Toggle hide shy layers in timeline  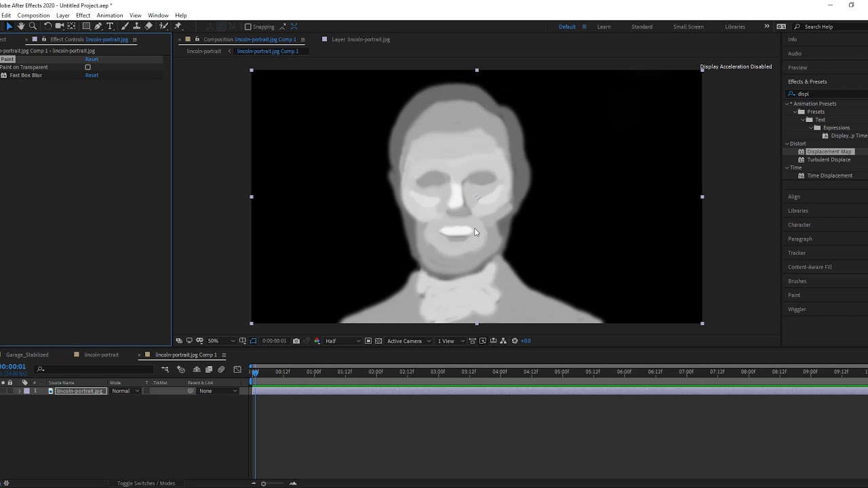click(197, 369)
